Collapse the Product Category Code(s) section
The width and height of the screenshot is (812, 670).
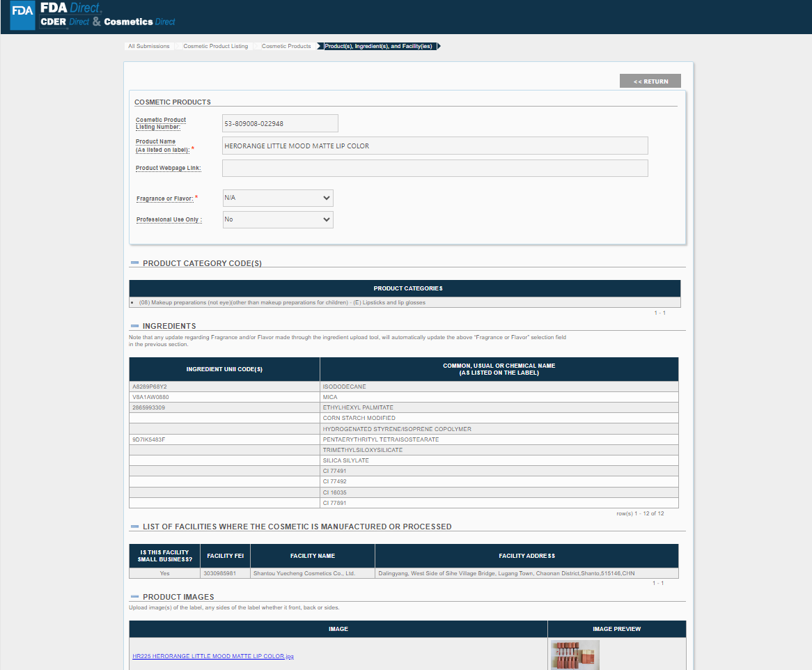134,263
